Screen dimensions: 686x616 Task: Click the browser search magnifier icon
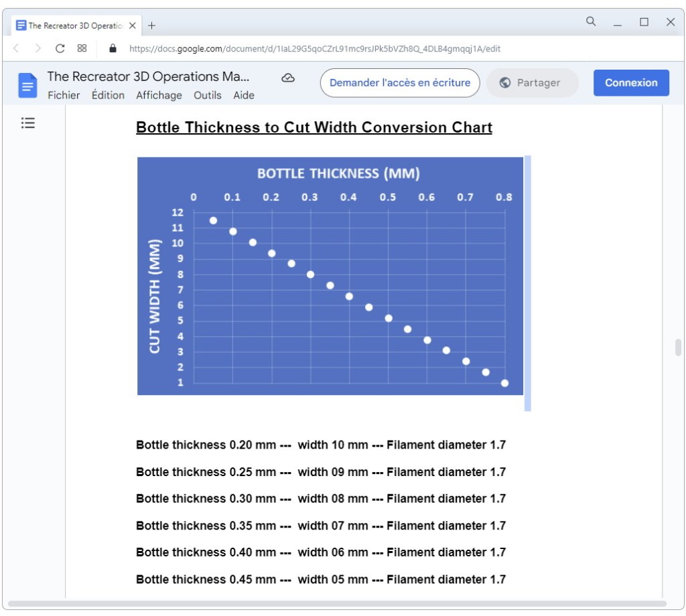(591, 22)
